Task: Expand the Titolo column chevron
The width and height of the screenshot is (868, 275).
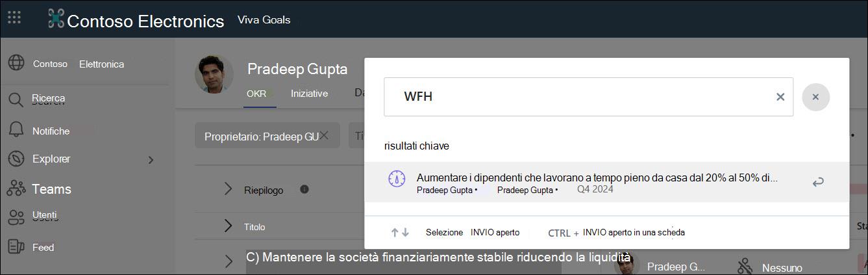Action: 228,226
